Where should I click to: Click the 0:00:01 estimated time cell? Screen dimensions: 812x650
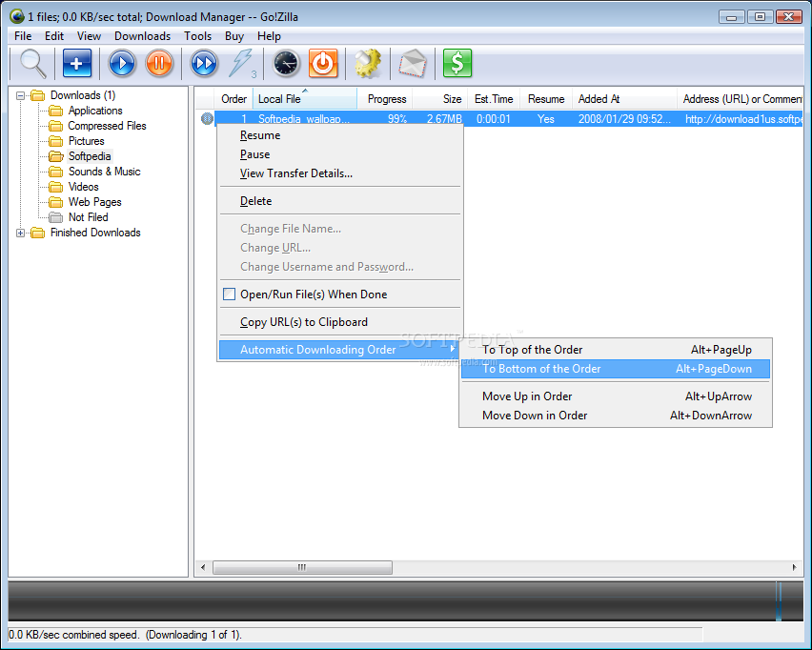point(494,118)
